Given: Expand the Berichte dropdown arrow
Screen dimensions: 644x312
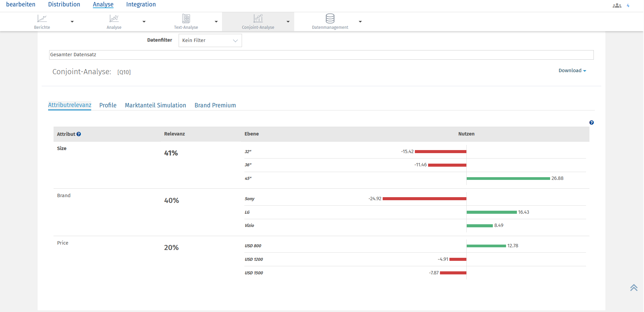Looking at the screenshot, I should 72,22.
